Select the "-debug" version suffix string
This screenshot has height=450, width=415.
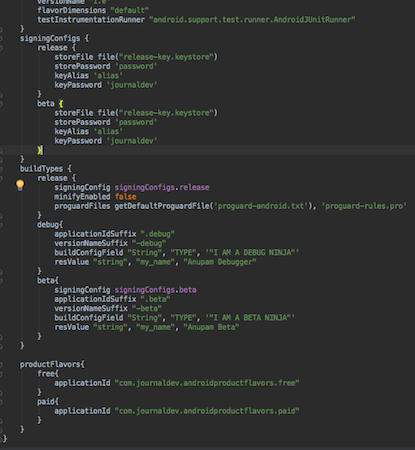[x=149, y=243]
